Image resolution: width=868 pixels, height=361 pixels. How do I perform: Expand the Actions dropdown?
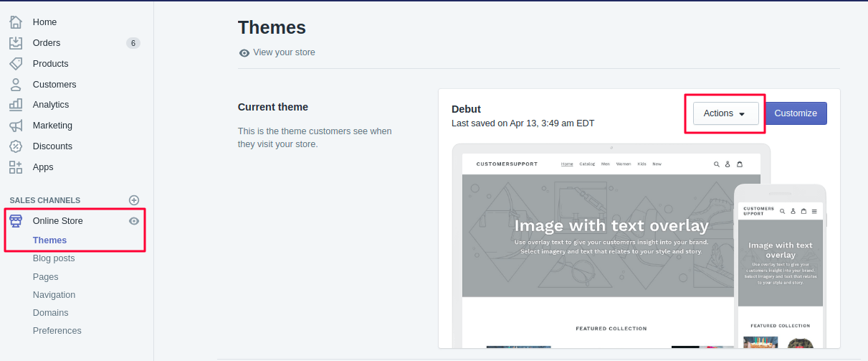[x=725, y=113]
